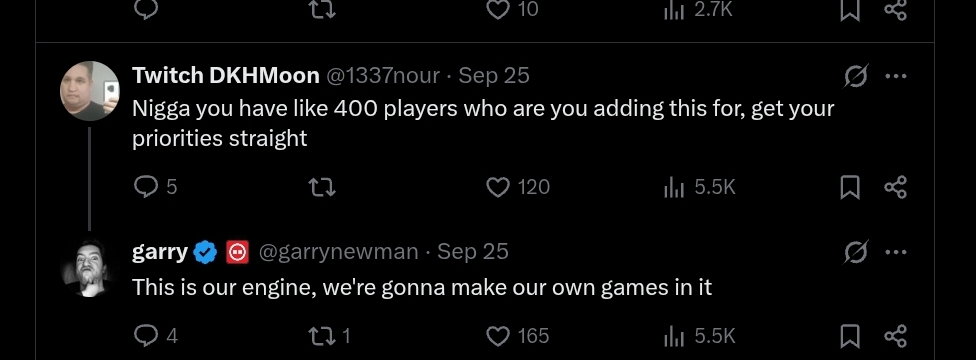Share the Twitch DKHMoon post
Image resolution: width=976 pixels, height=360 pixels.
coord(896,187)
